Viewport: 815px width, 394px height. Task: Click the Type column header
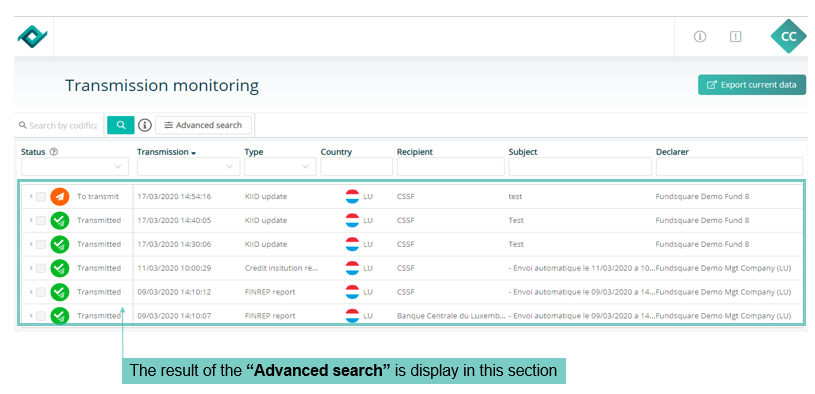[x=254, y=152]
